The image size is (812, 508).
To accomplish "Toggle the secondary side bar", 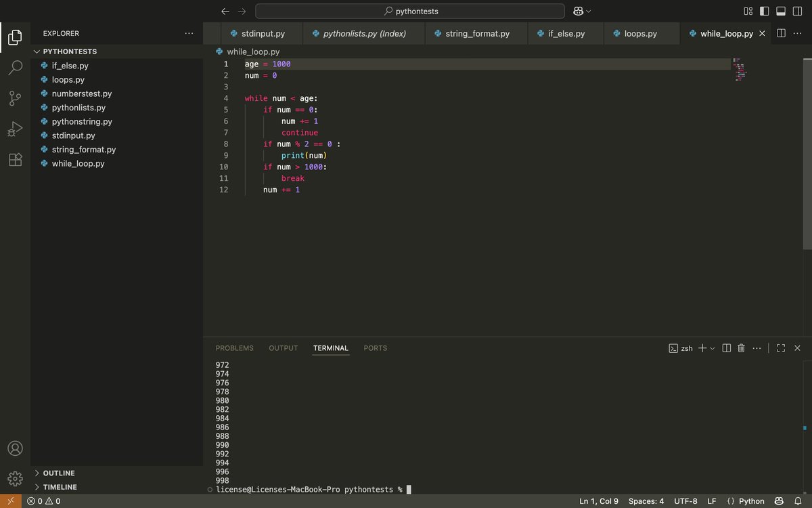I will click(797, 11).
